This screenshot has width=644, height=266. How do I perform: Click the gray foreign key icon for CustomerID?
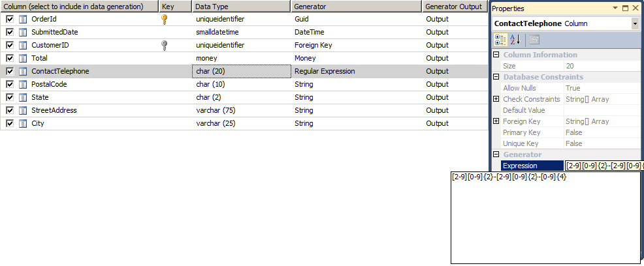(x=164, y=45)
